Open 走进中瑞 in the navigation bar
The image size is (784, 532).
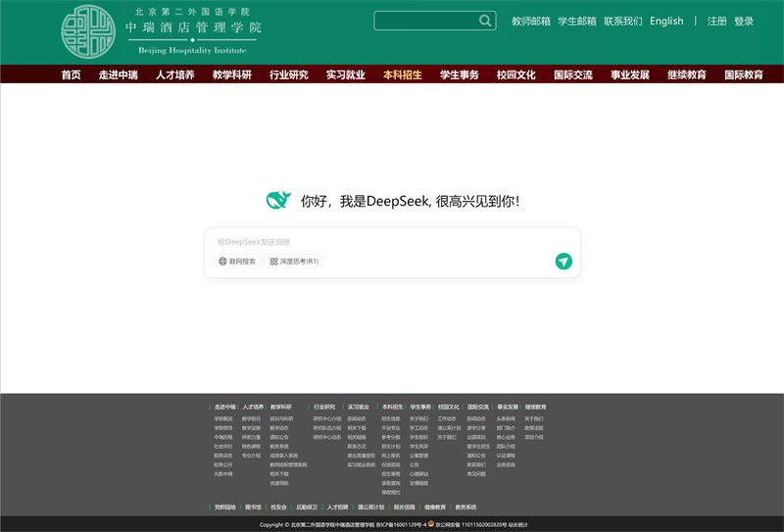[x=118, y=74]
